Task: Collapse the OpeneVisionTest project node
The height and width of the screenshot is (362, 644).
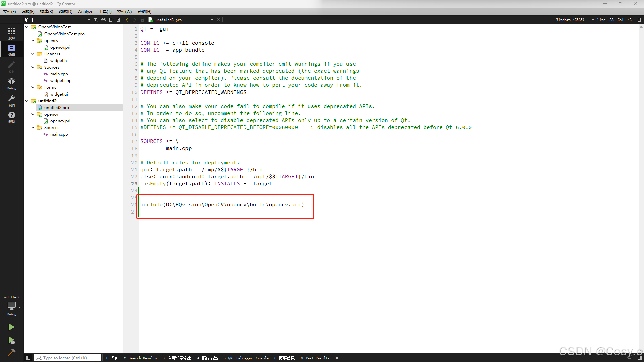Action: pos(27,27)
